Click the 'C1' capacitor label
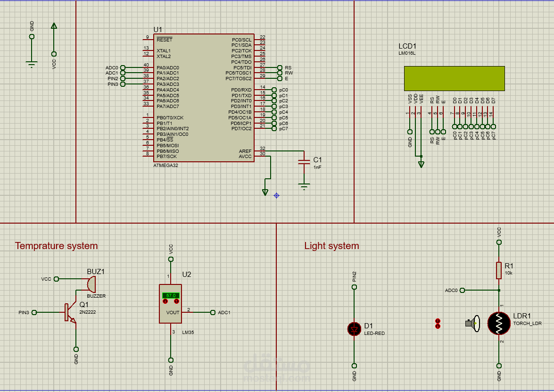 click(x=318, y=160)
